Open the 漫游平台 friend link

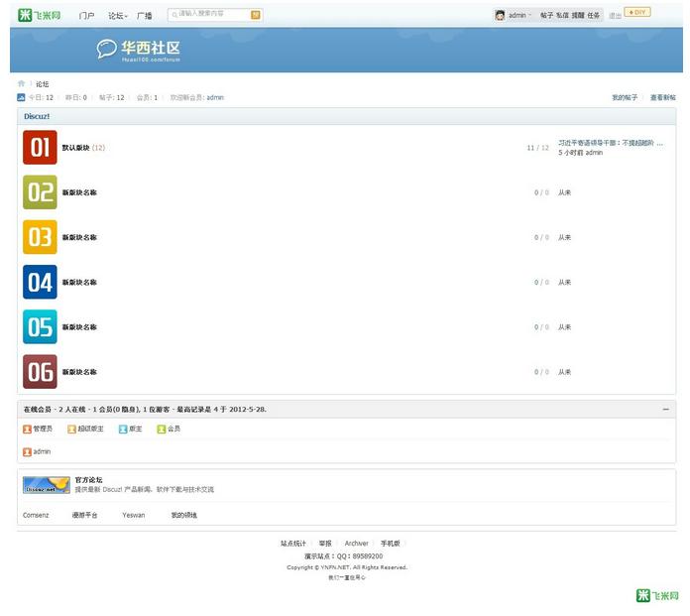pos(84,515)
